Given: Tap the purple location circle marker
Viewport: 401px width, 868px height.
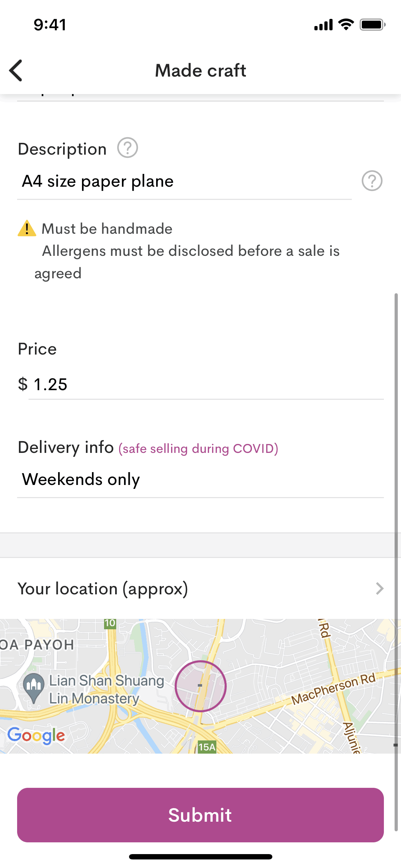Looking at the screenshot, I should point(200,686).
